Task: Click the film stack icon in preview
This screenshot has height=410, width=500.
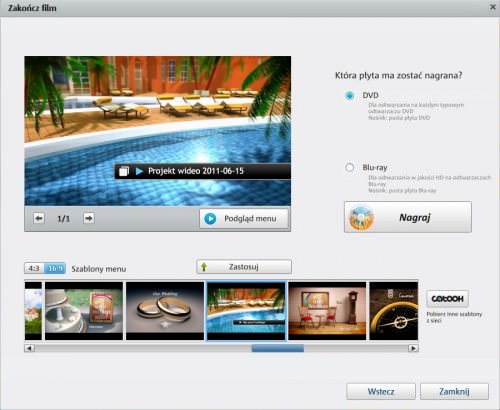Action: (x=124, y=171)
